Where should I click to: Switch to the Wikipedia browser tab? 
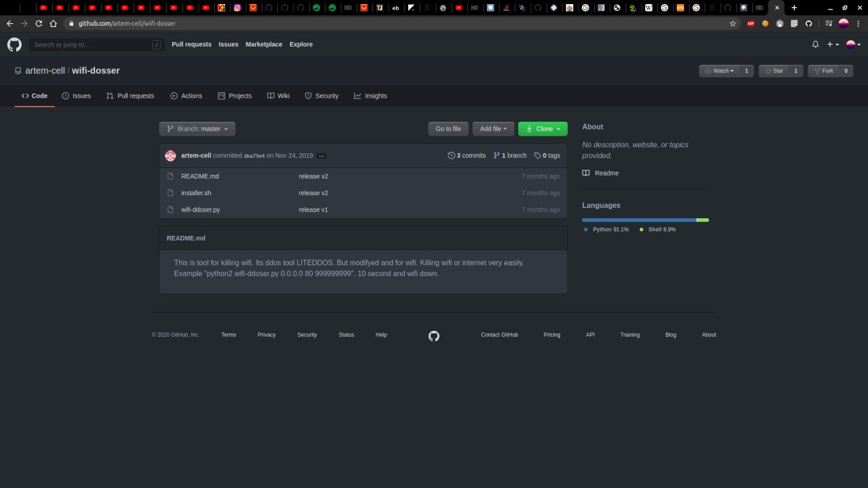tap(648, 7)
